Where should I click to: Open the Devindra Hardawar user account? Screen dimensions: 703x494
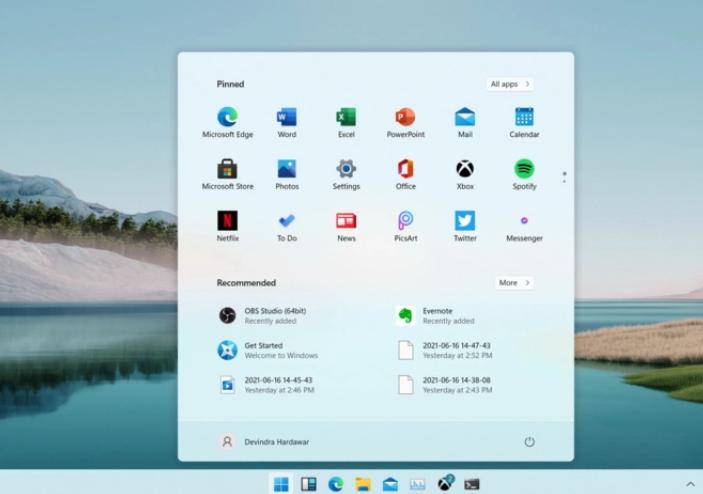coord(264,442)
